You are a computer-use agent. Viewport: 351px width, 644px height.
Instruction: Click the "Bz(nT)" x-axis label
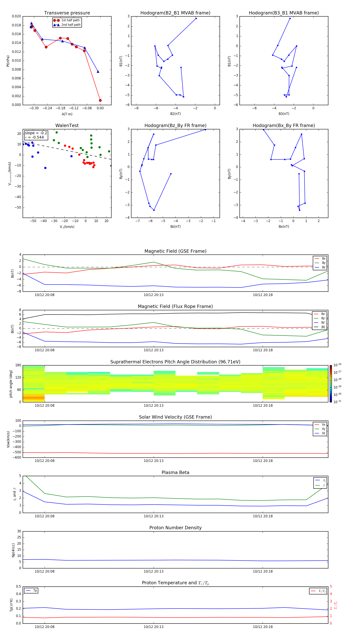175,227
